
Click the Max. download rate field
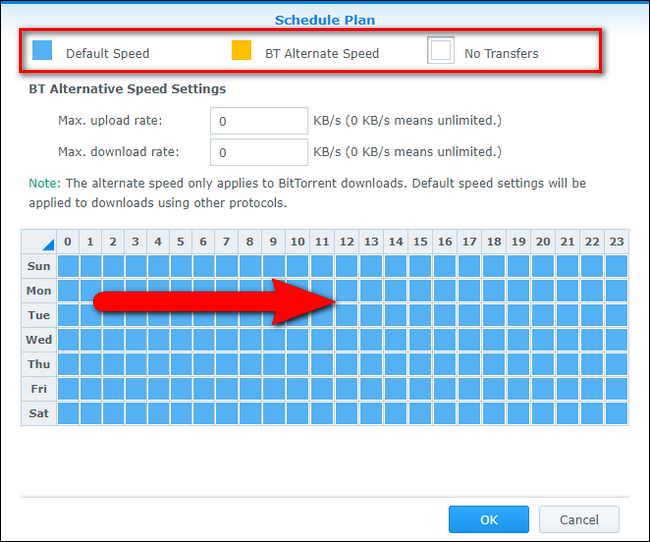[259, 152]
